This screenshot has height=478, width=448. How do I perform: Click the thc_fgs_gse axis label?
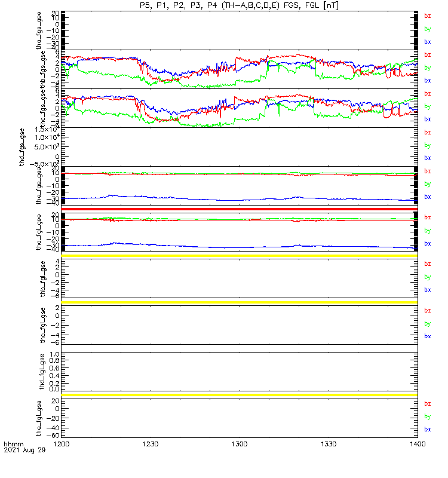tap(43, 109)
